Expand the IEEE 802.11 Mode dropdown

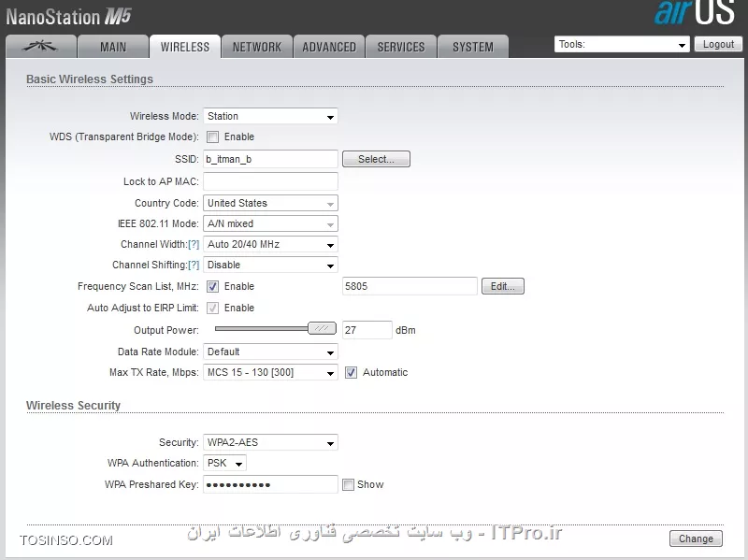tap(270, 223)
